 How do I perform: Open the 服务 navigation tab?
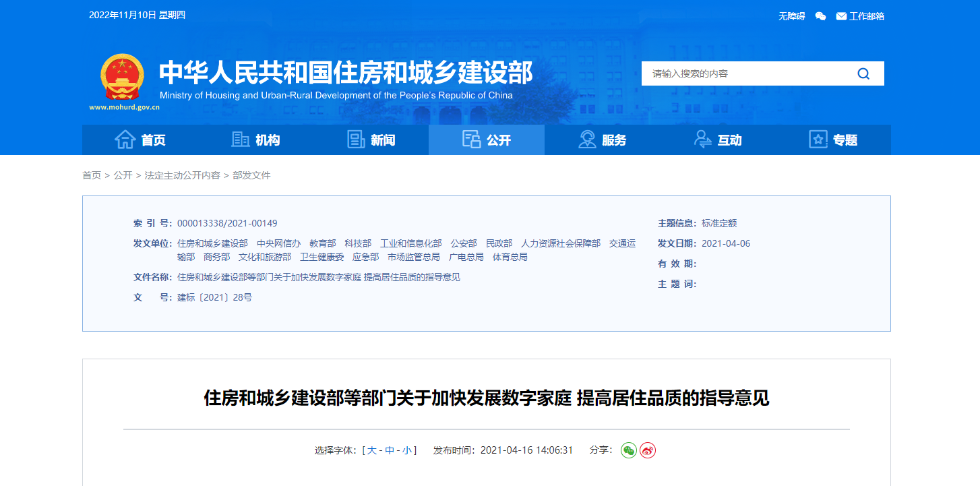click(602, 140)
